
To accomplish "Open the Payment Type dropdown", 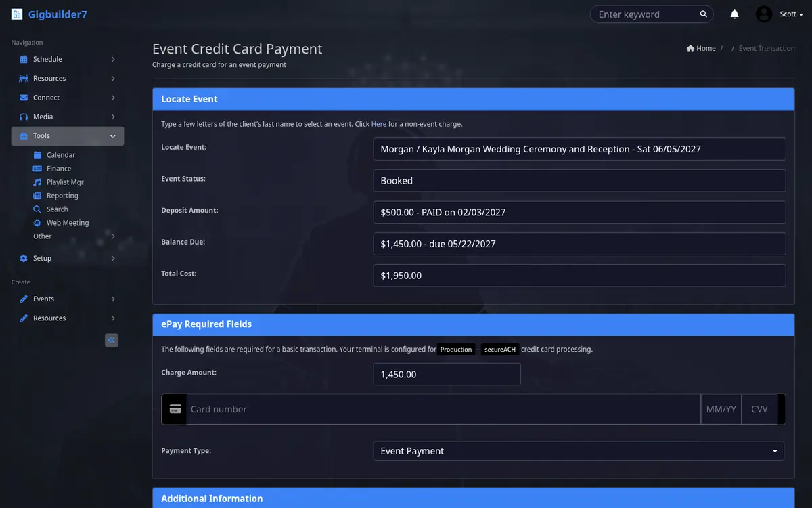I will pos(579,451).
